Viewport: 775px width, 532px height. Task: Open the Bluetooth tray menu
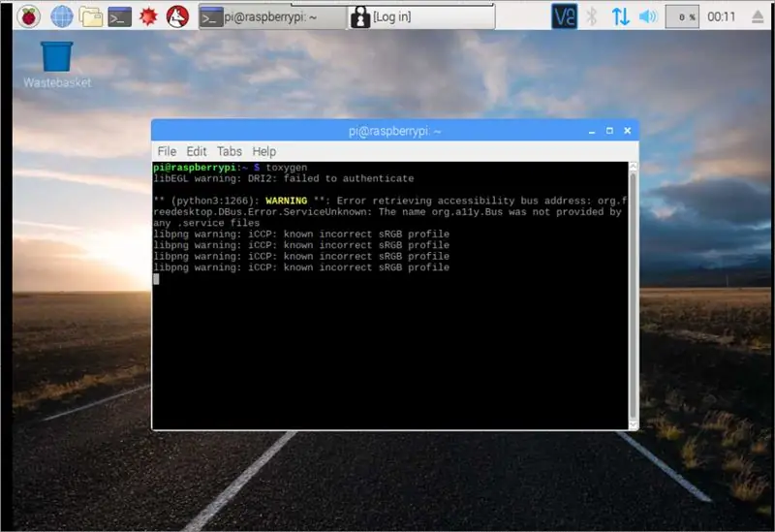pos(592,16)
